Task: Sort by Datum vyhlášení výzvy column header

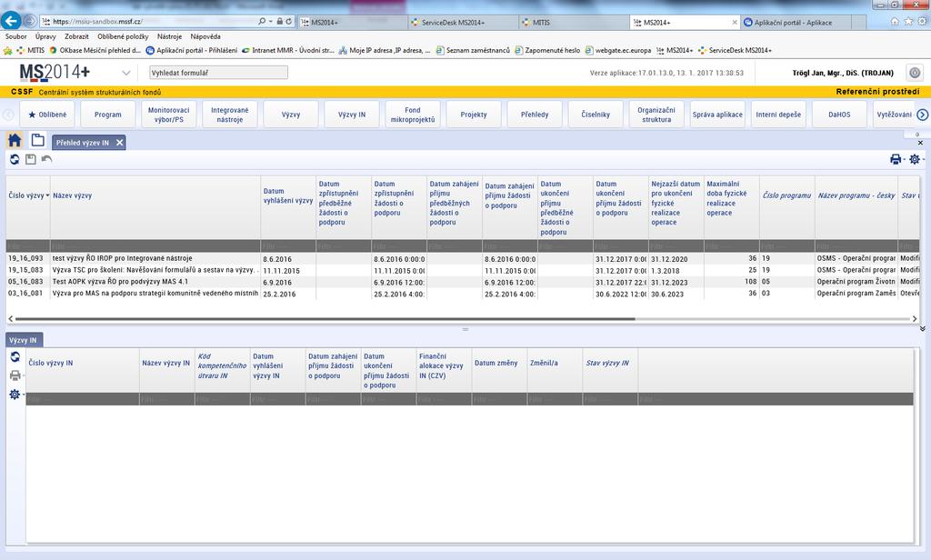Action: coord(288,196)
